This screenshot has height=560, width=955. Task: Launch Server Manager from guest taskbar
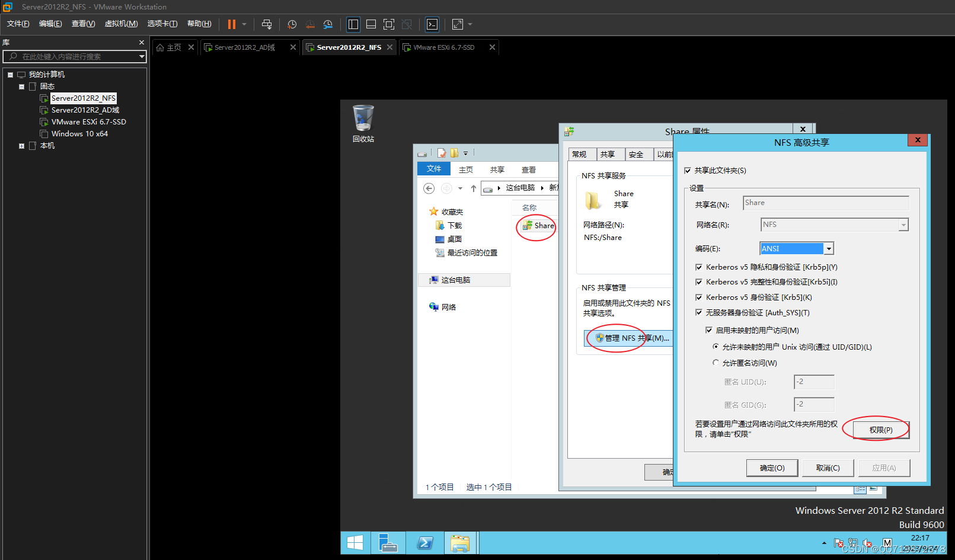pyautogui.click(x=388, y=543)
